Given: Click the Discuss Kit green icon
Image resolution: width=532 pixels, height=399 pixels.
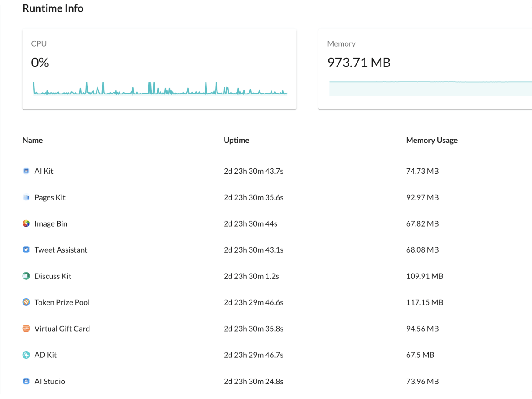Looking at the screenshot, I should point(26,276).
